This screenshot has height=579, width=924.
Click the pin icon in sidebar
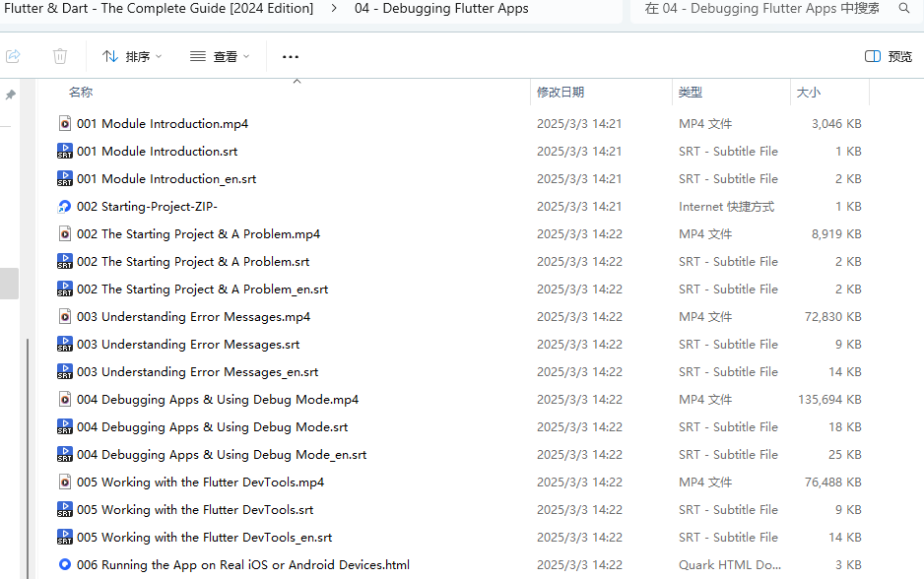pyautogui.click(x=11, y=95)
